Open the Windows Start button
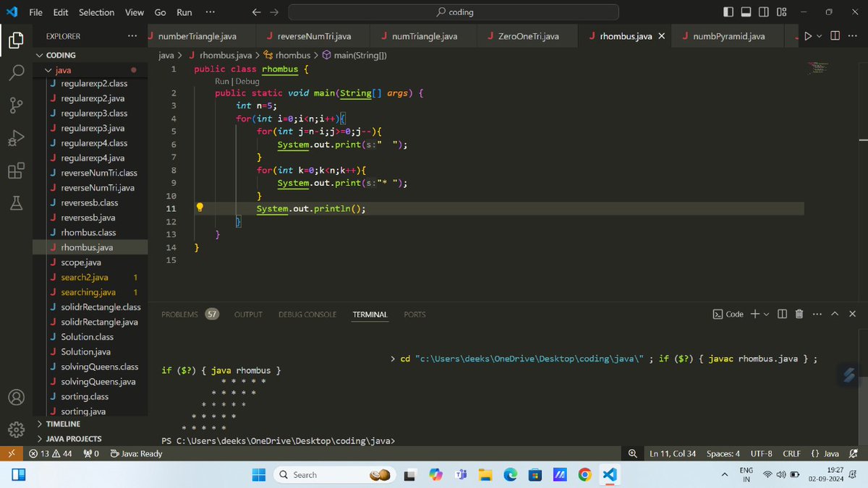This screenshot has height=488, width=868. [x=258, y=474]
